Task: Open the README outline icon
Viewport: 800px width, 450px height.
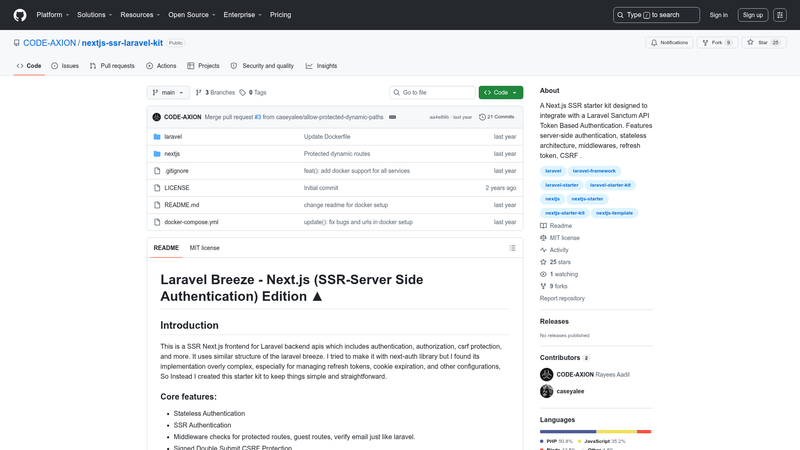Action: coord(512,248)
